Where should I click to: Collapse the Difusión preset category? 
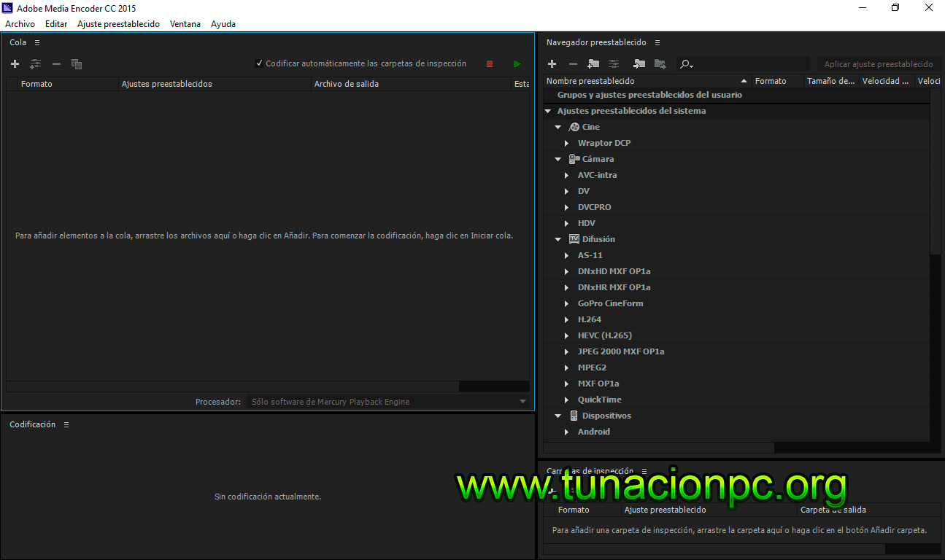tap(558, 238)
